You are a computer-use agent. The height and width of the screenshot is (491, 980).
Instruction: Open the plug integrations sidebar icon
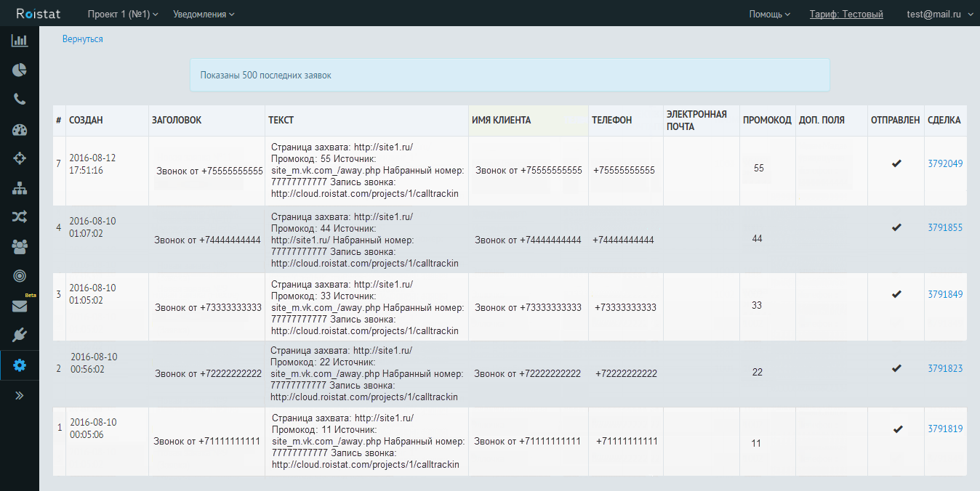point(20,335)
